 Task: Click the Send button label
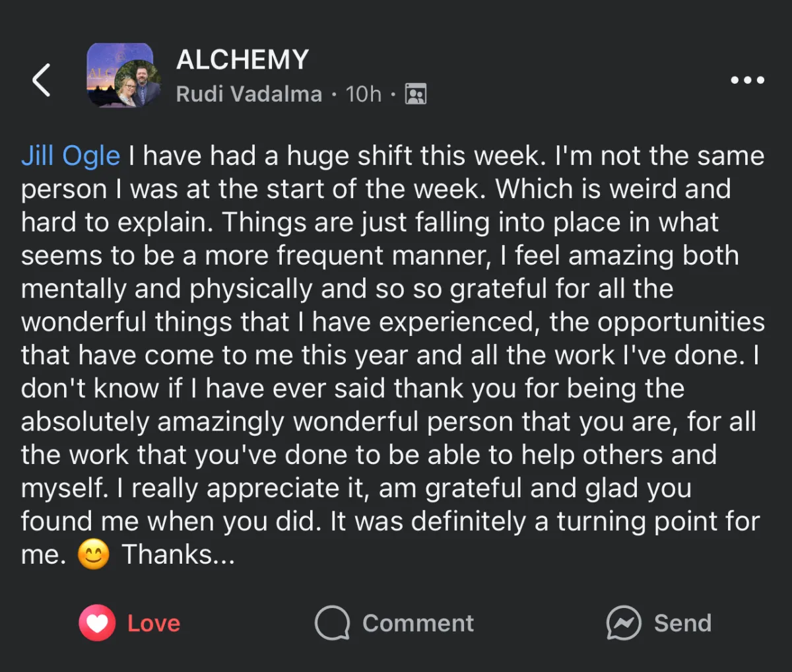682,623
